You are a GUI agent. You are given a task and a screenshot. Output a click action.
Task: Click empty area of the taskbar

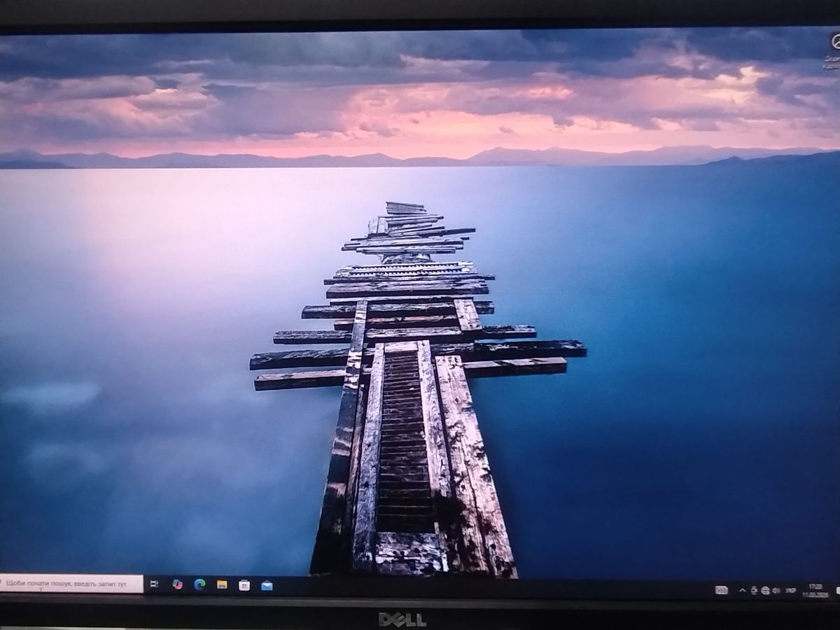point(490,588)
